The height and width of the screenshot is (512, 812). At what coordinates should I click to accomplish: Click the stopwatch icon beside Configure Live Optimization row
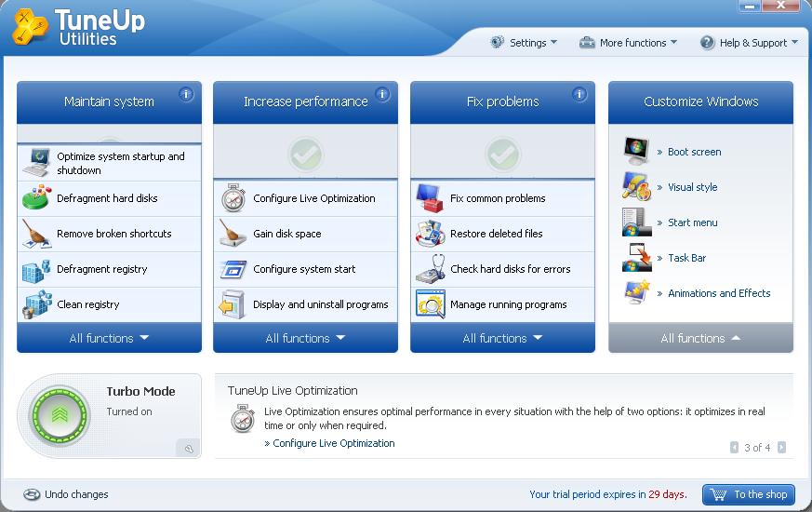(x=233, y=198)
